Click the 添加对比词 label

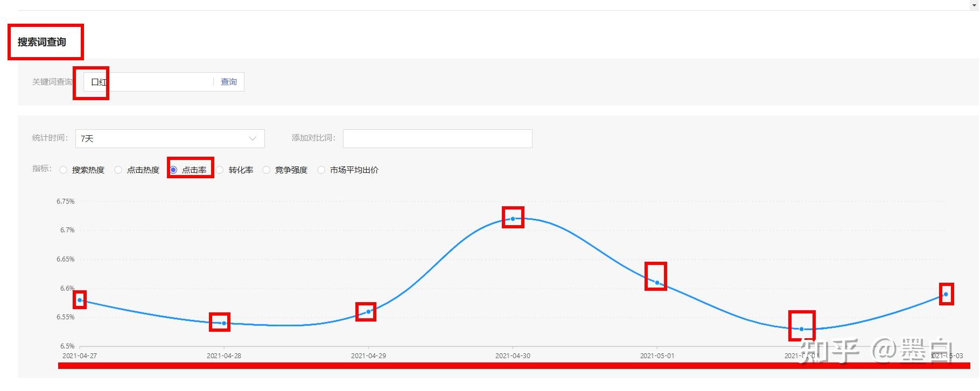click(313, 138)
